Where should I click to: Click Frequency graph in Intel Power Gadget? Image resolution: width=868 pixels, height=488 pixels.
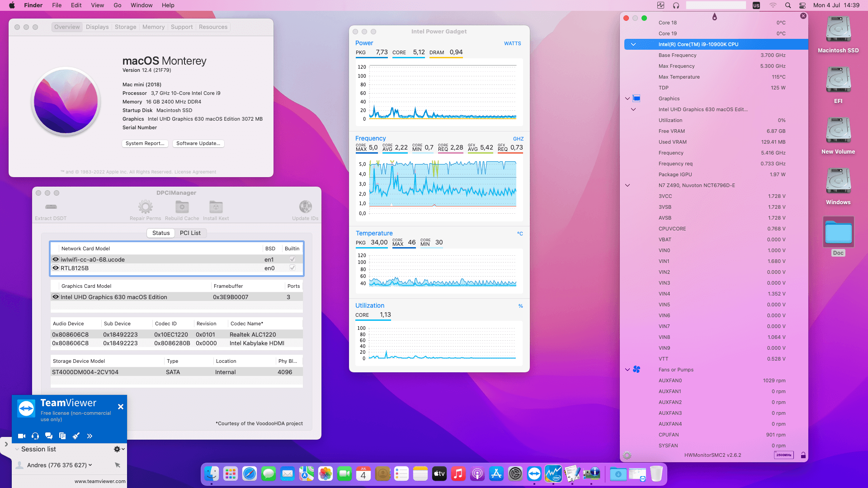[x=439, y=188]
